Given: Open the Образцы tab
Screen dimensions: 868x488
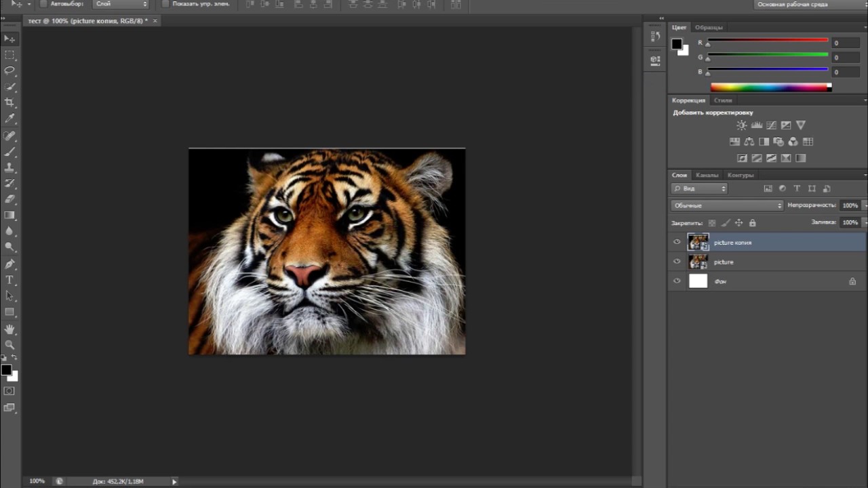Looking at the screenshot, I should [709, 27].
